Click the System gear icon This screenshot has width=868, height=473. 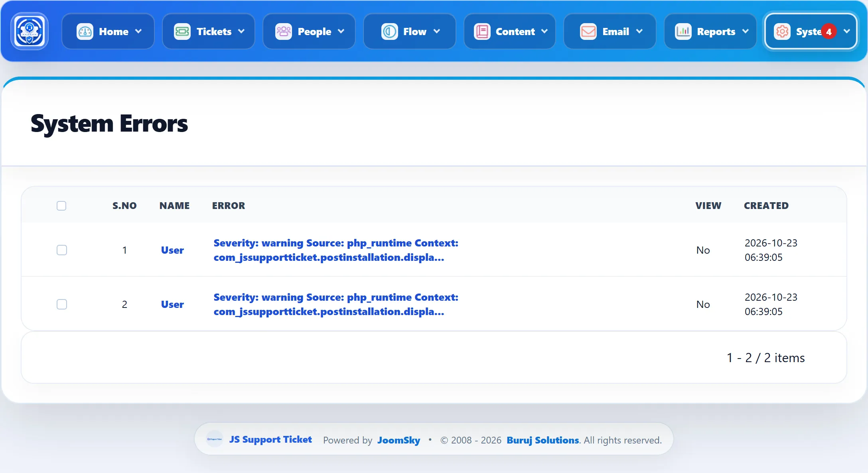pyautogui.click(x=782, y=32)
